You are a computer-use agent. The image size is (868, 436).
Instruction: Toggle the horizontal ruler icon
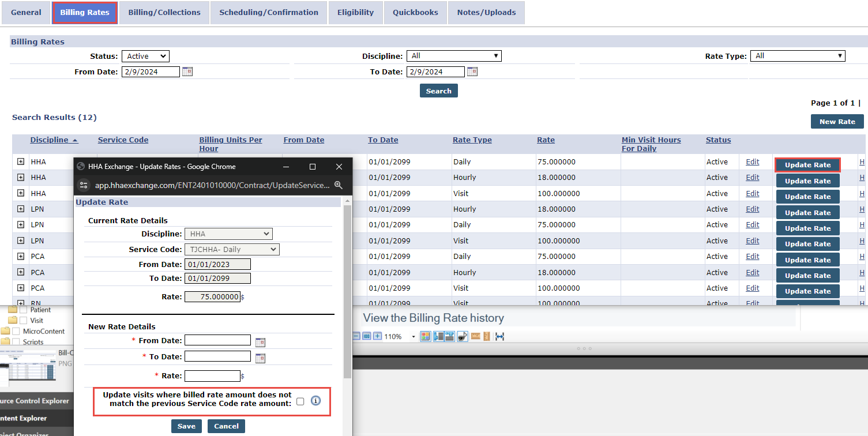[x=476, y=336]
